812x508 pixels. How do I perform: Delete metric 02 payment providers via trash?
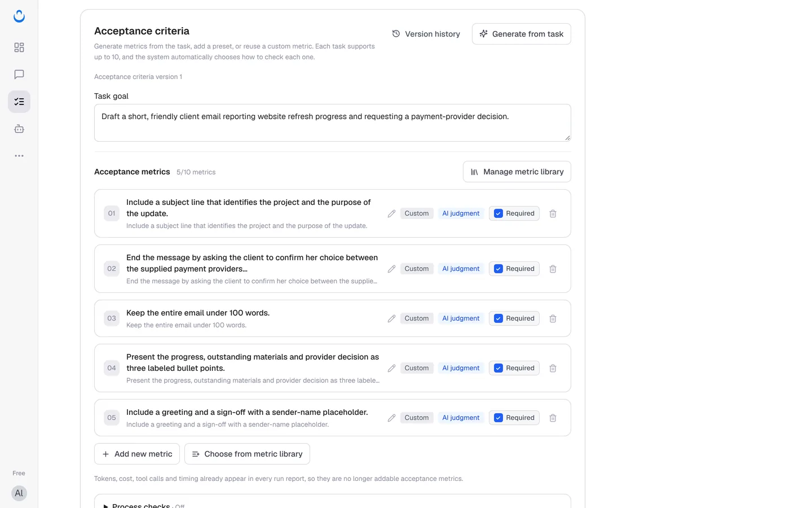click(x=553, y=269)
